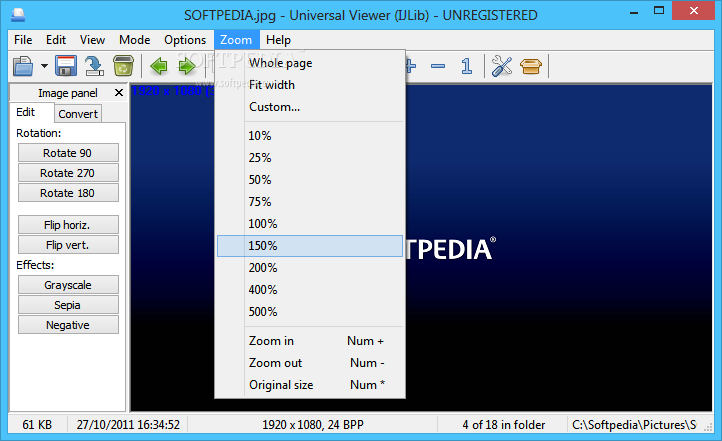Click the Delete recycle bin icon

click(123, 66)
